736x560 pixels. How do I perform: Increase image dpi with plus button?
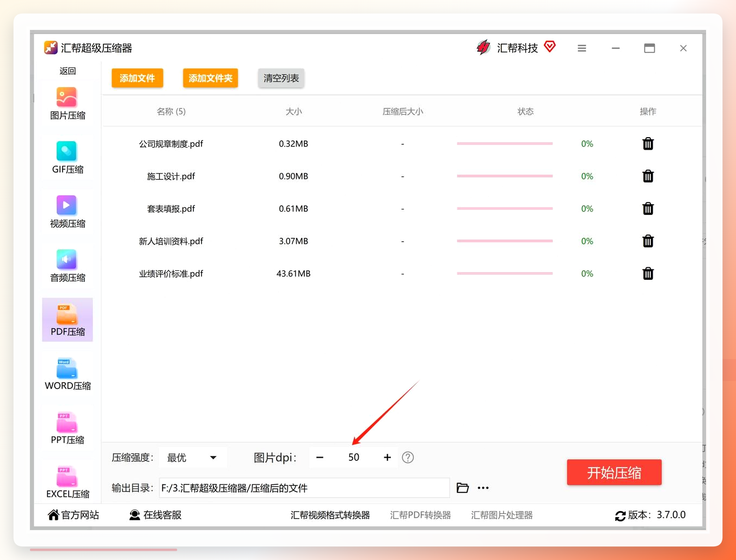(x=387, y=458)
